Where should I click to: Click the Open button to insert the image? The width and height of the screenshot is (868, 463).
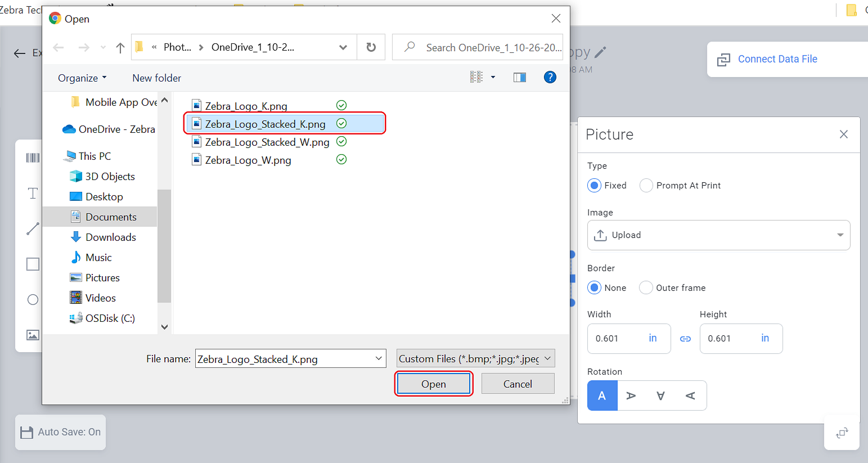pyautogui.click(x=433, y=383)
